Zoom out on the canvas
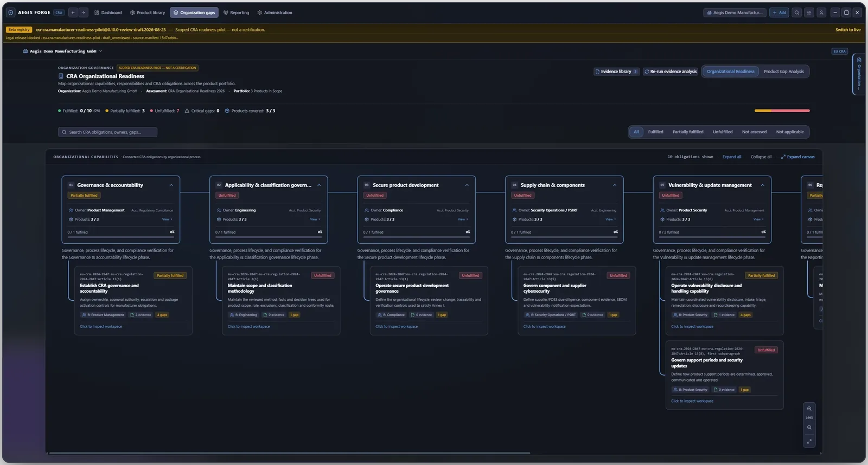 tap(809, 427)
